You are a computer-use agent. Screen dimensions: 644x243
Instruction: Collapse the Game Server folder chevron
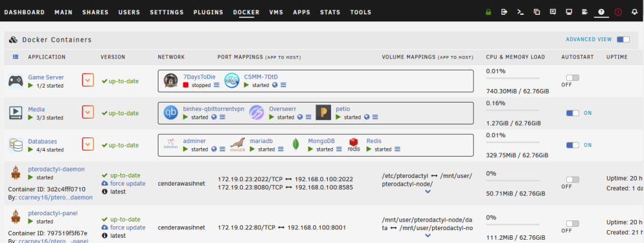point(88,80)
